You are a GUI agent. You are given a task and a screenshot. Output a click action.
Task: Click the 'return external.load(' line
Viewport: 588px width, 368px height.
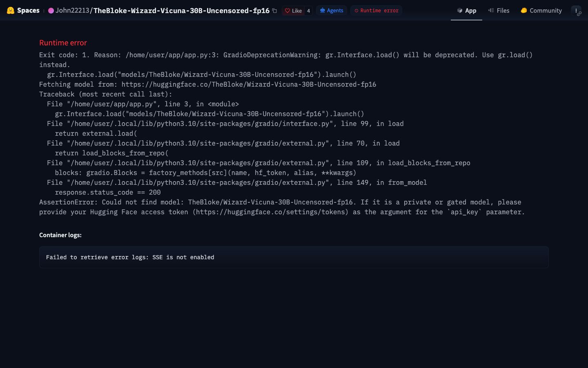(96, 133)
